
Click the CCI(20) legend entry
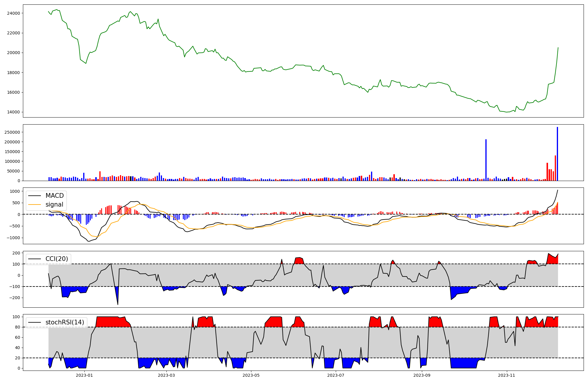[x=56, y=259]
